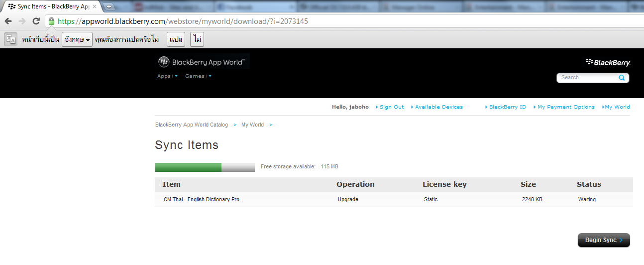Go back with the browser back arrow
This screenshot has height=265, width=644.
[8, 21]
